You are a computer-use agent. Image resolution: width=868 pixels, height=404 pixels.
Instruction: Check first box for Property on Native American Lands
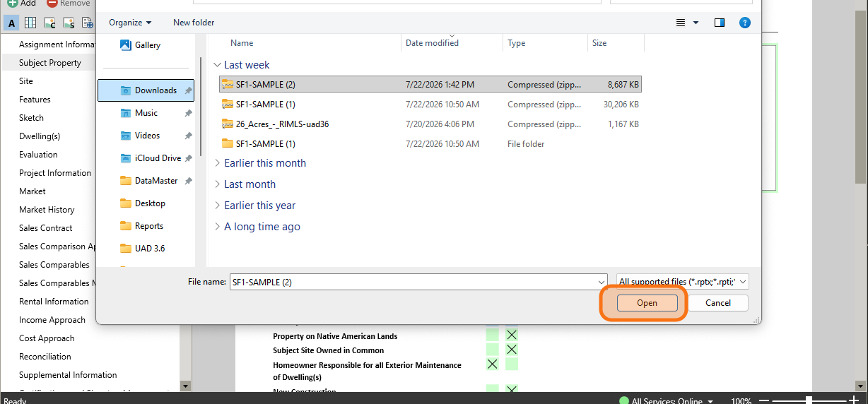pyautogui.click(x=492, y=335)
